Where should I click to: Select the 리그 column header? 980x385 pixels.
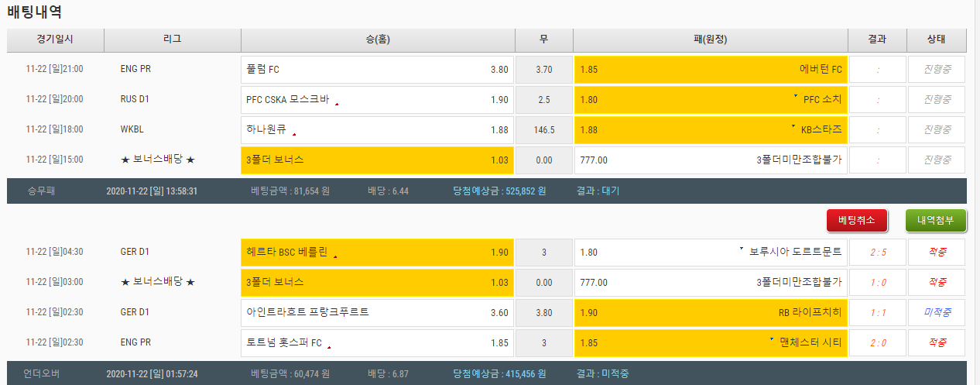(172, 40)
